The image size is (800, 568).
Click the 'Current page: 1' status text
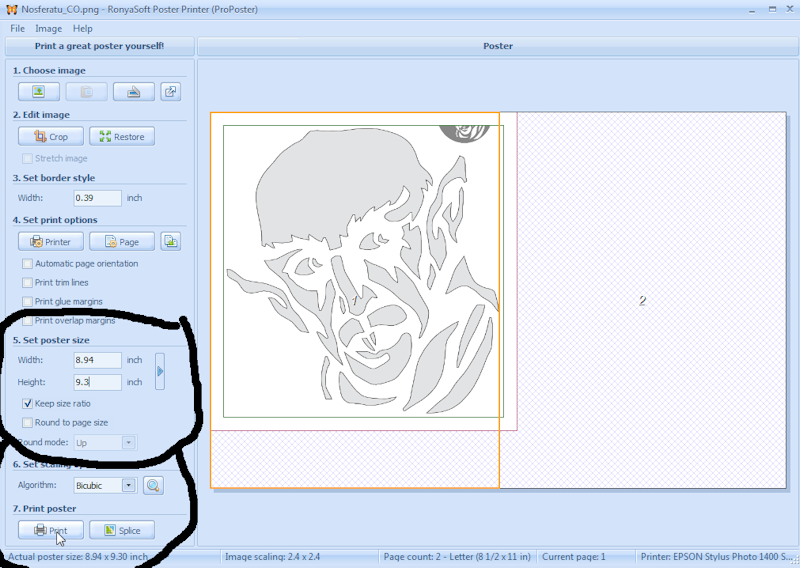(x=573, y=557)
